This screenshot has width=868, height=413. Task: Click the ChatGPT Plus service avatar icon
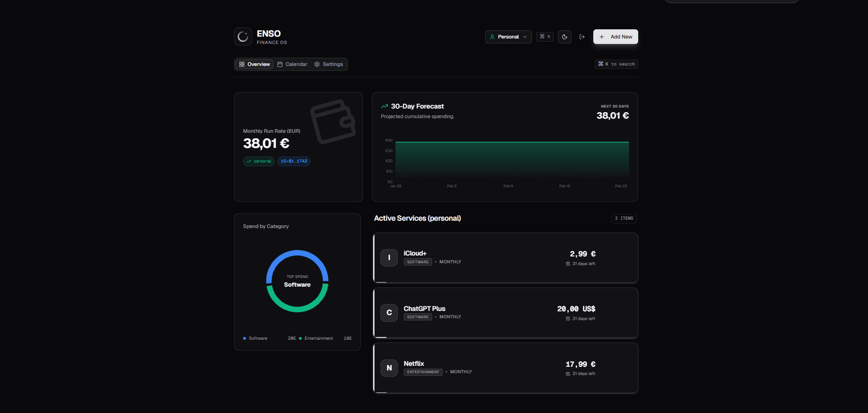[x=389, y=313]
